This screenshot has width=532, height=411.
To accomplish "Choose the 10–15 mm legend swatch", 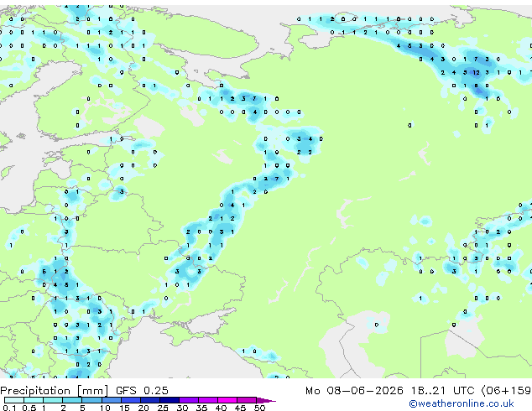I will (x=111, y=400).
